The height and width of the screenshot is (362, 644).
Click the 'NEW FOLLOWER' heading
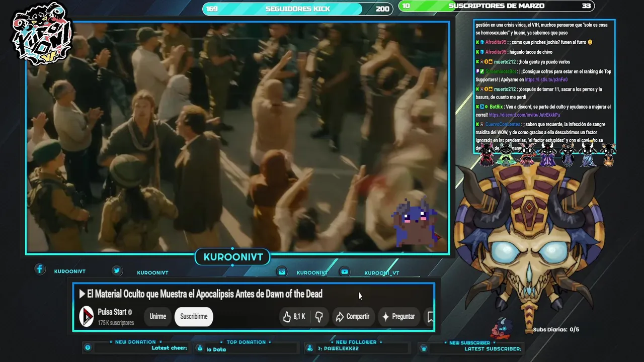[356, 342]
